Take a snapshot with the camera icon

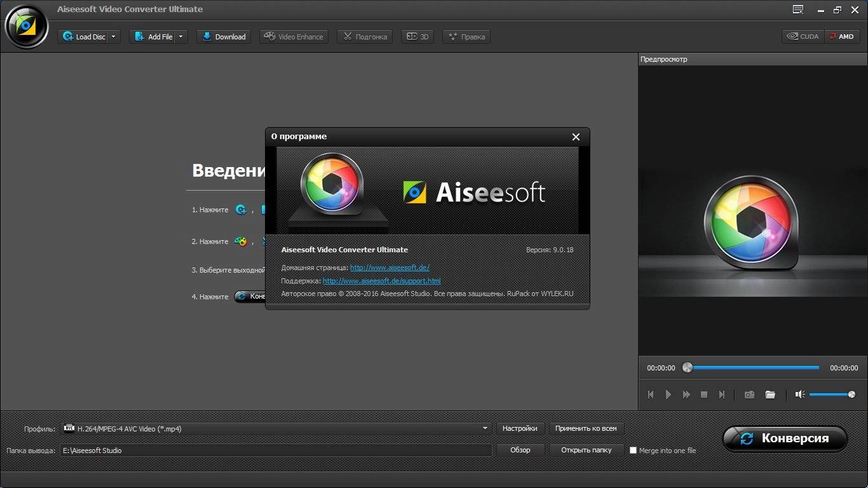(x=750, y=395)
